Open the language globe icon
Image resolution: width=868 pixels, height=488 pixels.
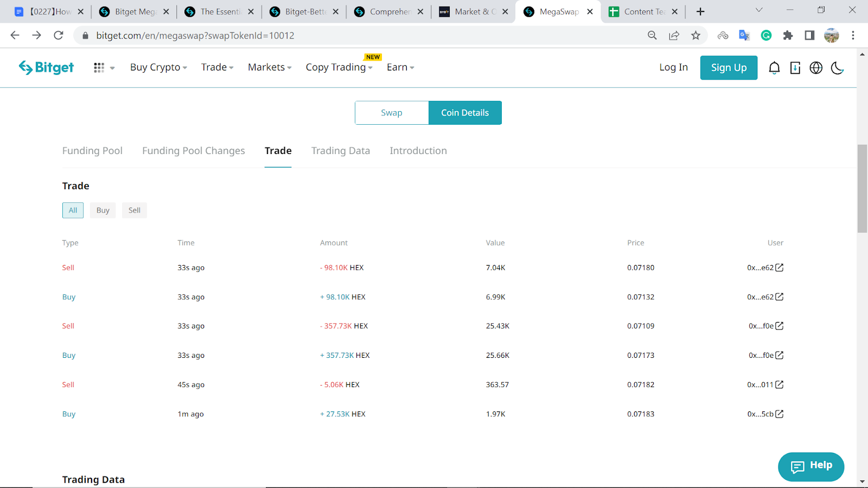(816, 68)
